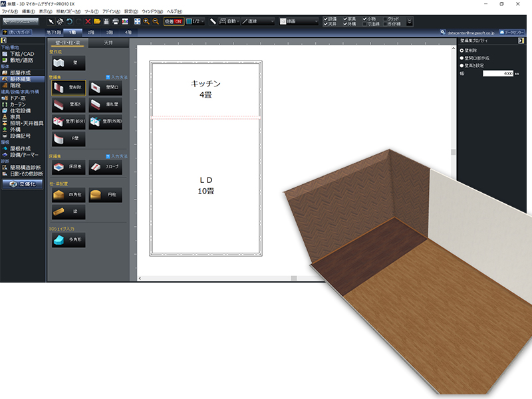Screen dimensions: 532x399
Task: Select the 四角柱 square column tool
Action: click(68, 195)
